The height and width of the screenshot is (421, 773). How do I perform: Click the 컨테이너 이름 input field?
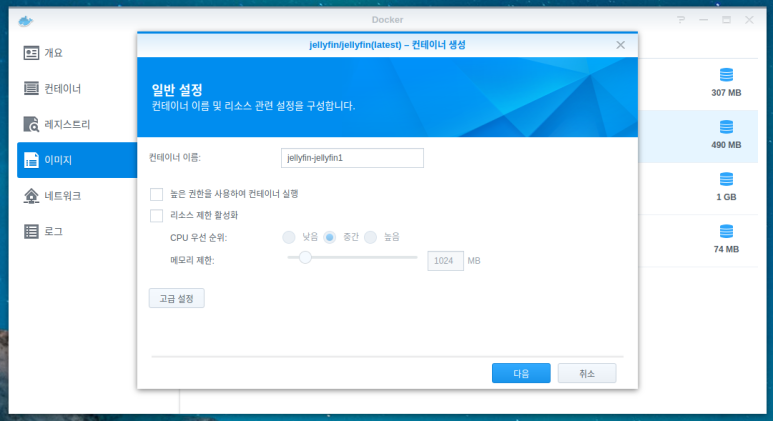352,158
